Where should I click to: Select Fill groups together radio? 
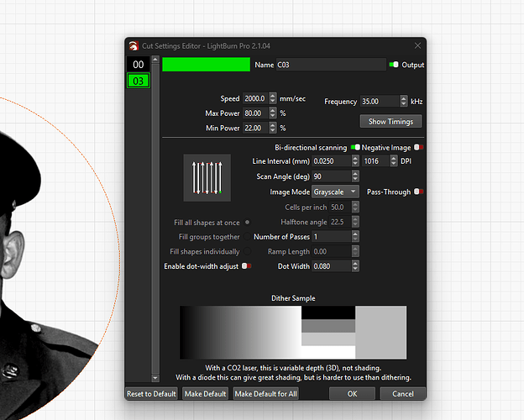[247, 236]
